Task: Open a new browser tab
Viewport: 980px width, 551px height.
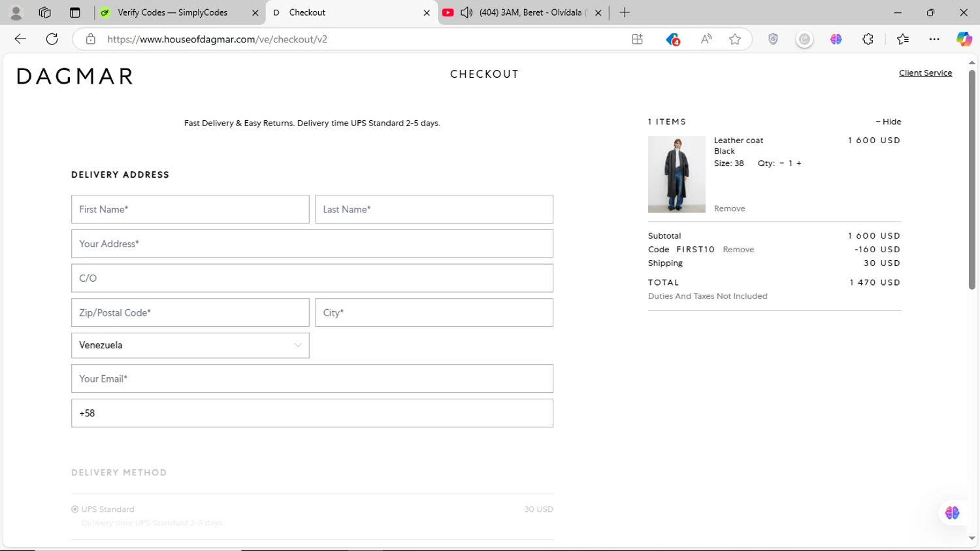Action: (x=625, y=12)
